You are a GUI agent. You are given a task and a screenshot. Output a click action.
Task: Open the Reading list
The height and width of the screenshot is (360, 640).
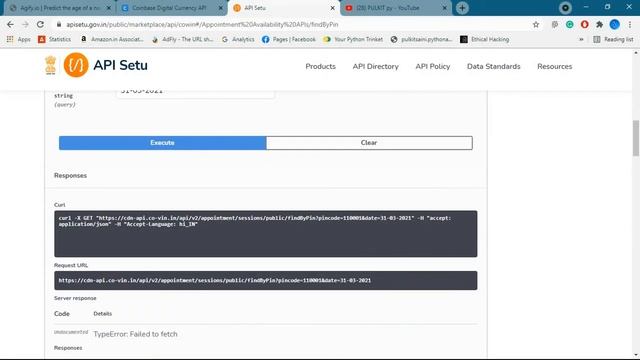(x=613, y=40)
